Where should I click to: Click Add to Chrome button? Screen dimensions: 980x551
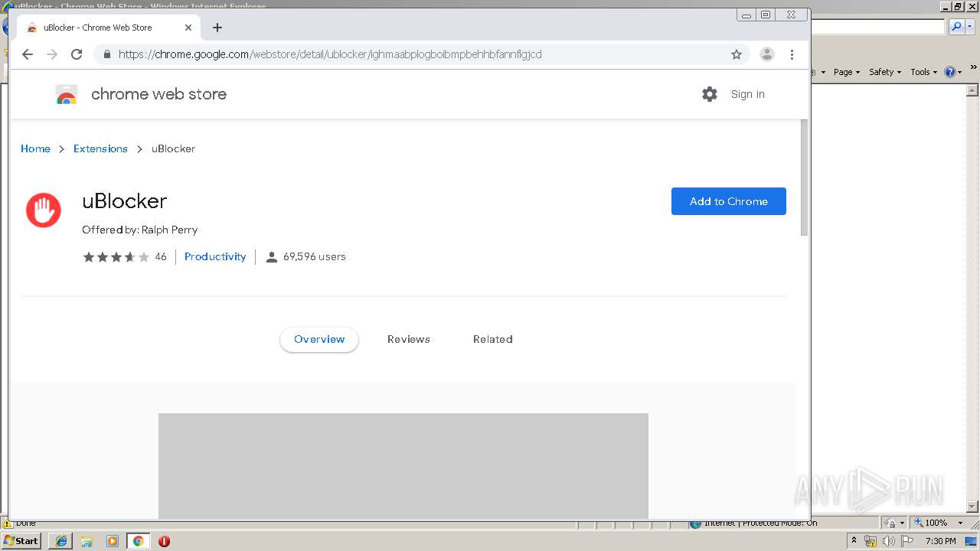coord(729,201)
